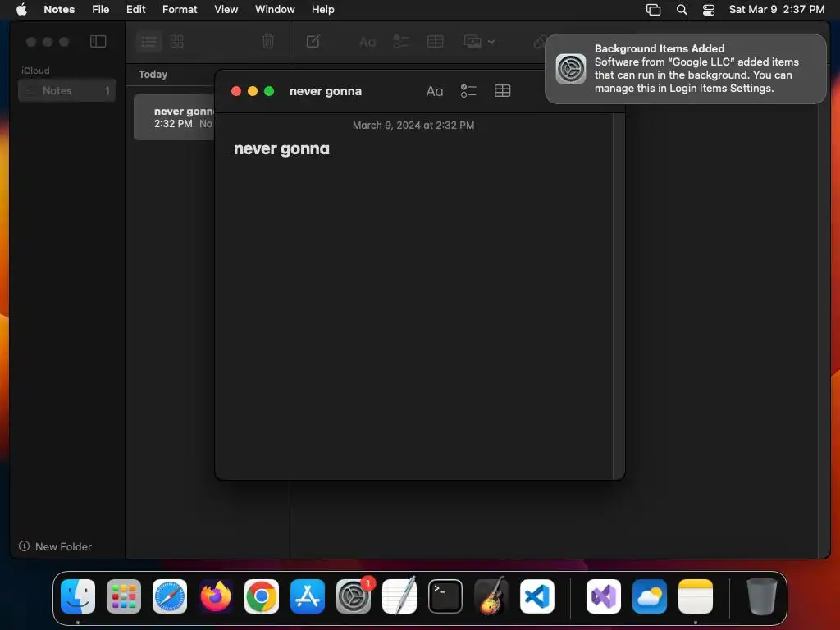Open Weather app from the Dock
Image resolution: width=840 pixels, height=630 pixels.
pyautogui.click(x=650, y=596)
